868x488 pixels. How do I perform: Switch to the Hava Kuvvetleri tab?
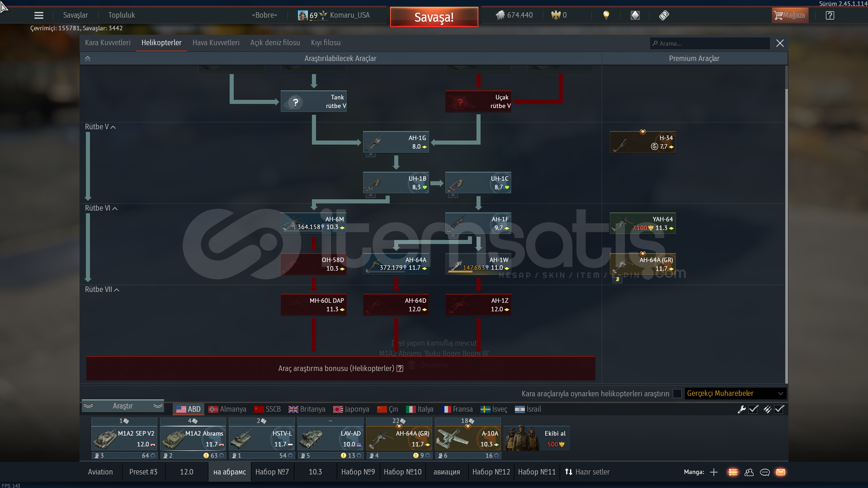click(x=216, y=43)
